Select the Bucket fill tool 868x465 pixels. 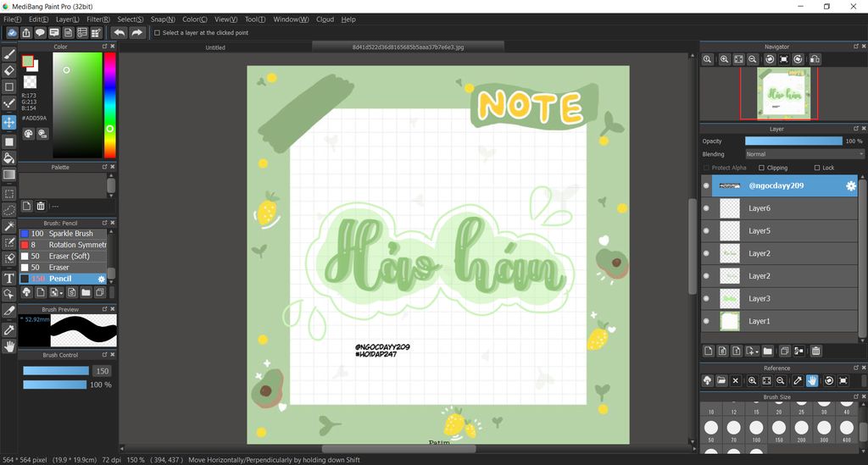point(8,158)
